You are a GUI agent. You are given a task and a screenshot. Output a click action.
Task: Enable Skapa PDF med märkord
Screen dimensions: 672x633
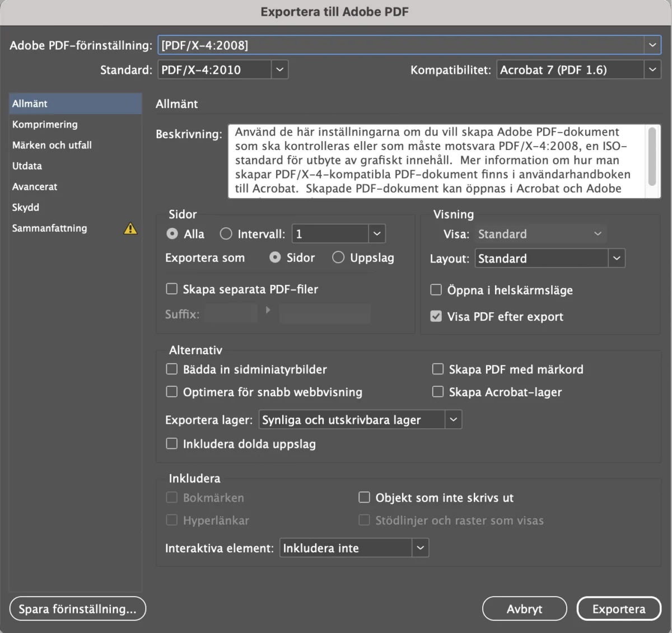(x=438, y=369)
